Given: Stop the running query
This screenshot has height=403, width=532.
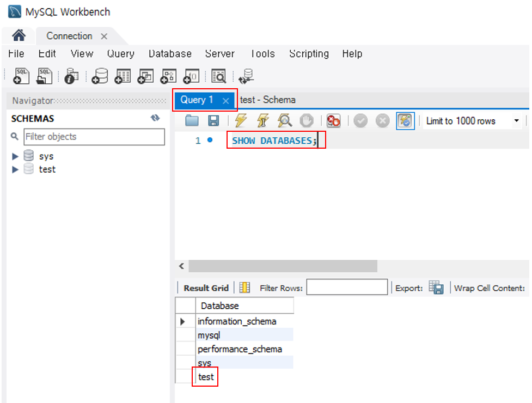Looking at the screenshot, I should (307, 121).
